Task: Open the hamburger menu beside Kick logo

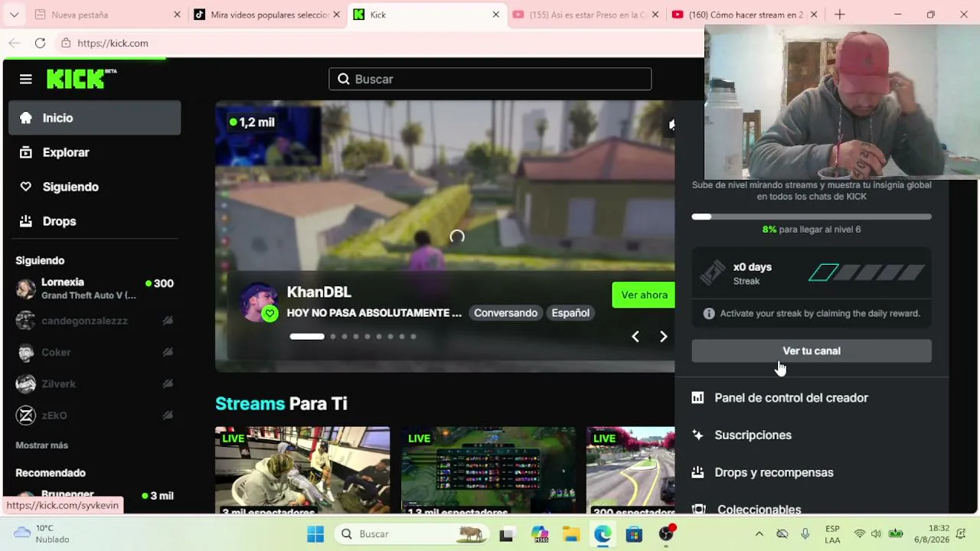Action: 26,79
